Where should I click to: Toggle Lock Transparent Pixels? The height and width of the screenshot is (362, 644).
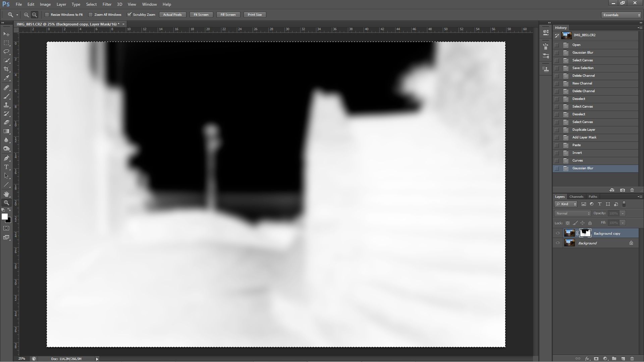click(x=568, y=223)
